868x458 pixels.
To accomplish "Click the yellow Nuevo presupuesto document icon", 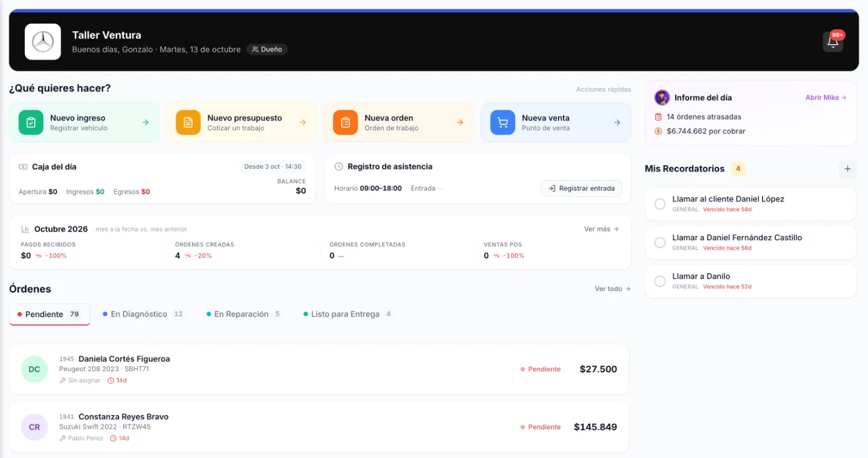I will pyautogui.click(x=188, y=122).
